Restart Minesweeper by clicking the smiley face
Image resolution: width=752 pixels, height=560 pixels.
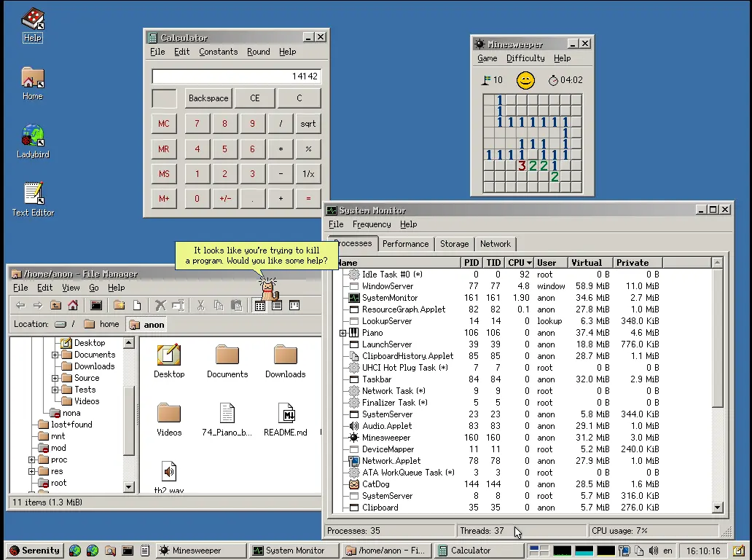click(x=525, y=80)
